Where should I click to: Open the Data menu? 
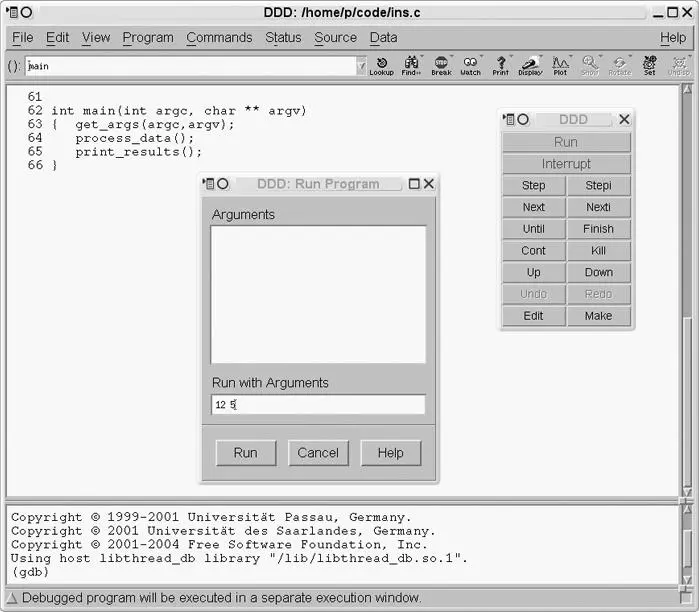click(x=383, y=38)
